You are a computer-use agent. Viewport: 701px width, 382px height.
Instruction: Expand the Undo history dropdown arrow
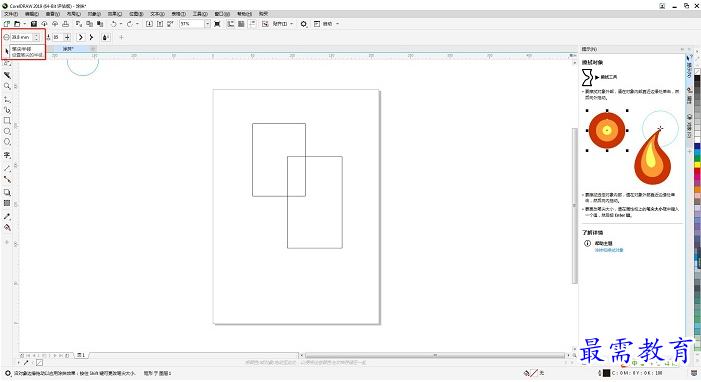click(121, 24)
